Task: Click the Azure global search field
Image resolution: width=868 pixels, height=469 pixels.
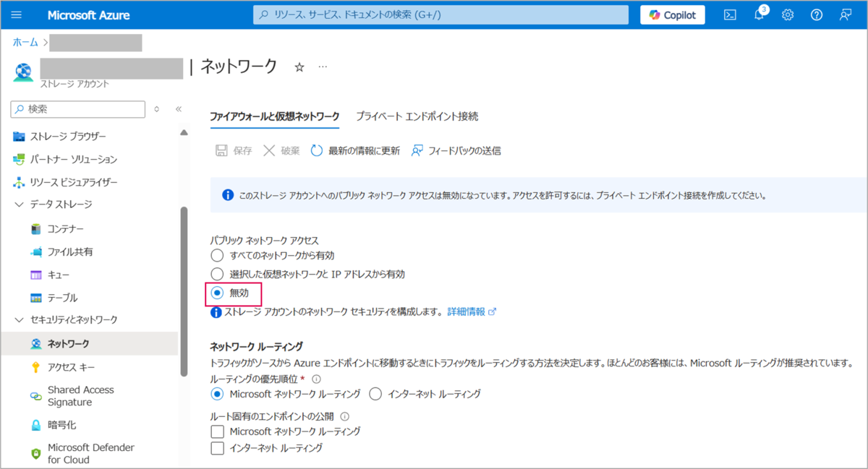Action: (x=442, y=14)
